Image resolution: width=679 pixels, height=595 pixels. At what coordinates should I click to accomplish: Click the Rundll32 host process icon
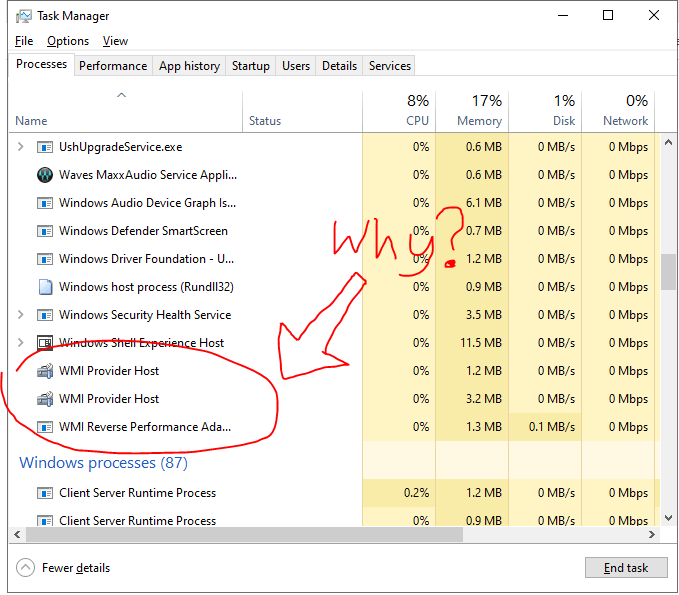pyautogui.click(x=45, y=287)
